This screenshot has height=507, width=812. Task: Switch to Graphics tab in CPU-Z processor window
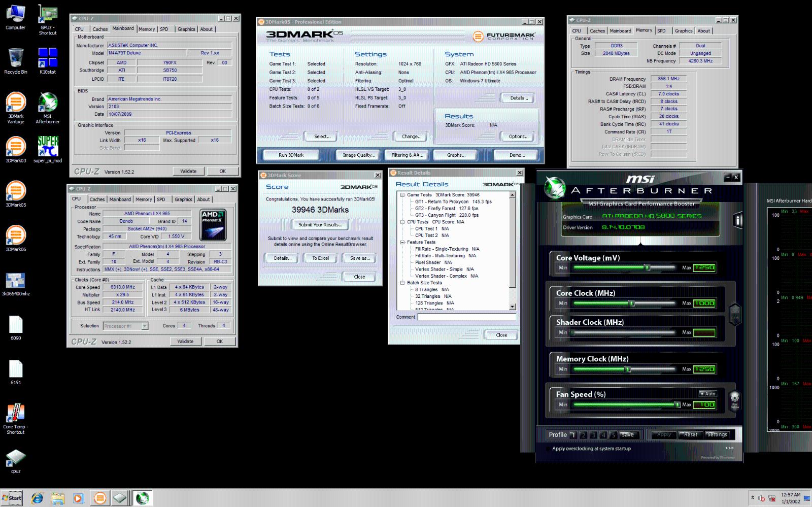point(183,199)
